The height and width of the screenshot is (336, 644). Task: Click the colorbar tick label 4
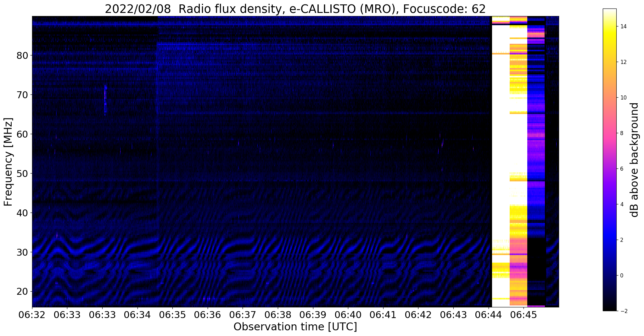pos(621,204)
